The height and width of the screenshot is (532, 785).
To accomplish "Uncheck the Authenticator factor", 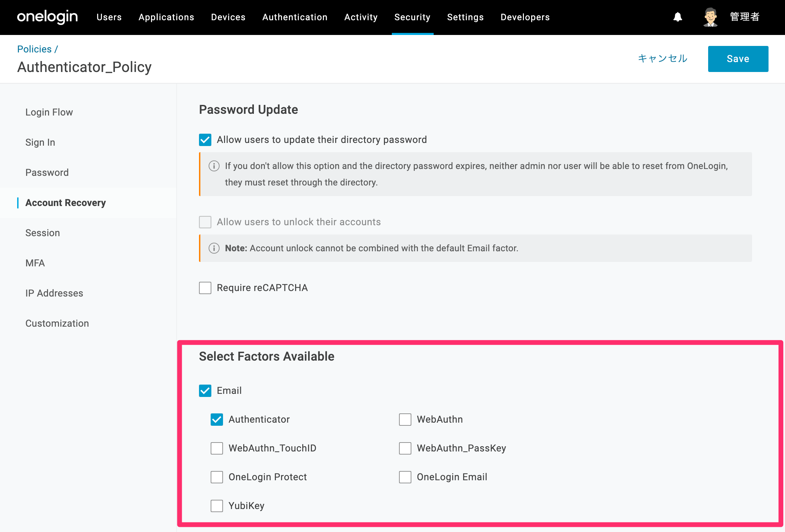I will tap(217, 420).
